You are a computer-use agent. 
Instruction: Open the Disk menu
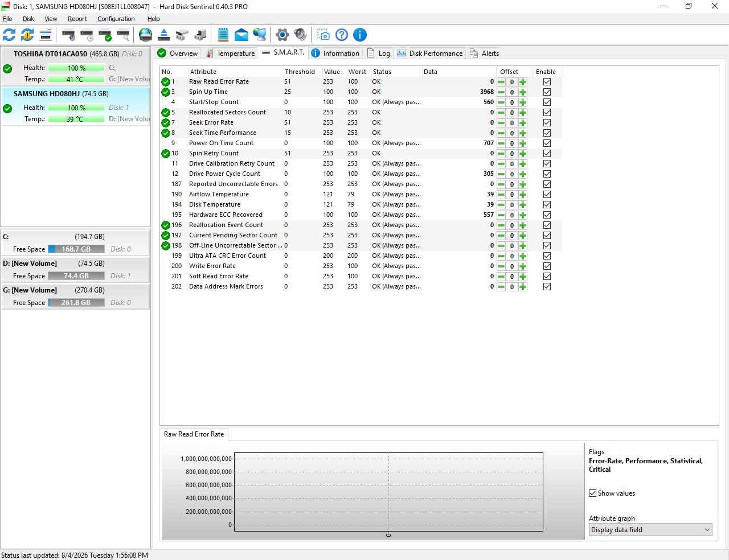(28, 19)
